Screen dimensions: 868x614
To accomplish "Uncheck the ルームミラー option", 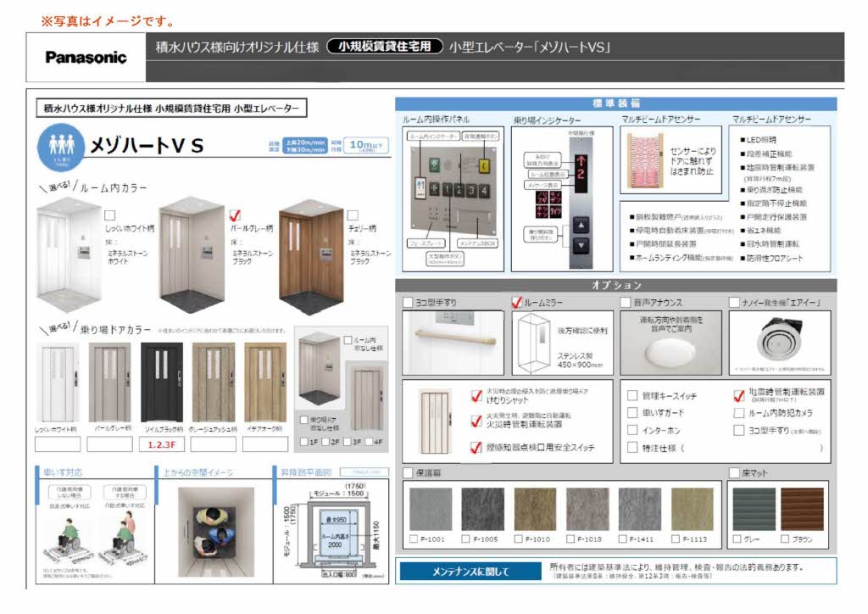I will coord(516,302).
